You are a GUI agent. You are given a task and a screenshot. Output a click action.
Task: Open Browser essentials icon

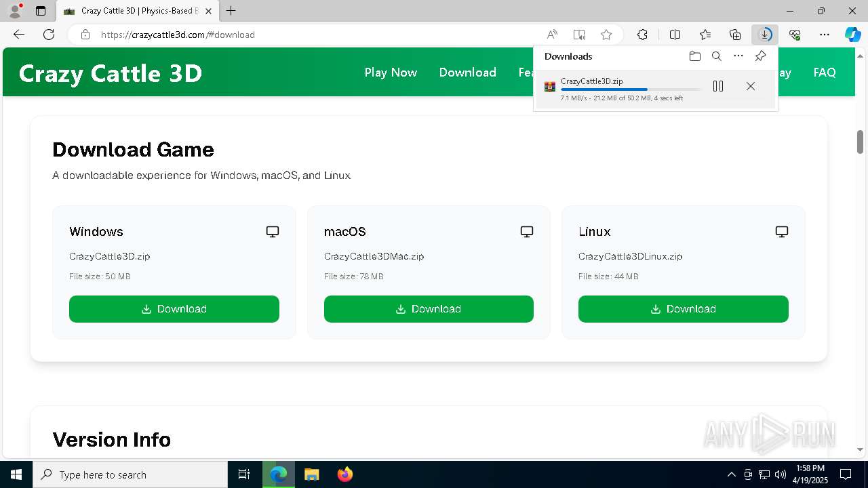pos(795,35)
